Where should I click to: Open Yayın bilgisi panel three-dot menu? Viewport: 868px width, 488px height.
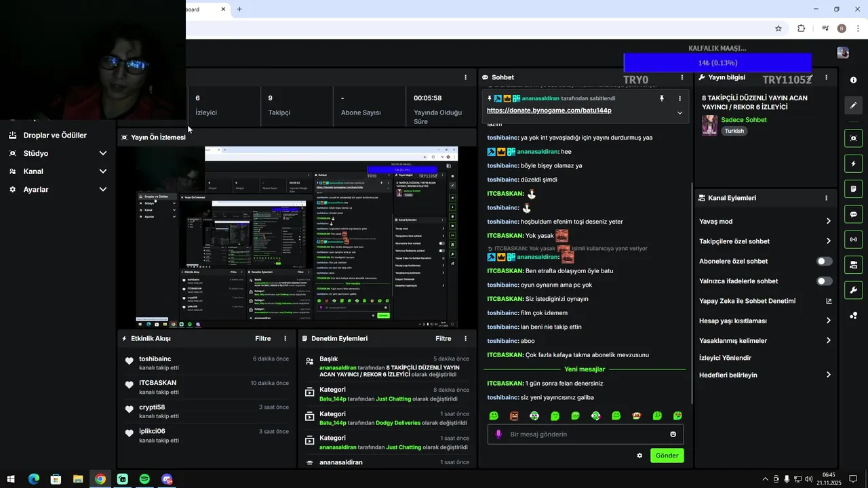coord(826,77)
